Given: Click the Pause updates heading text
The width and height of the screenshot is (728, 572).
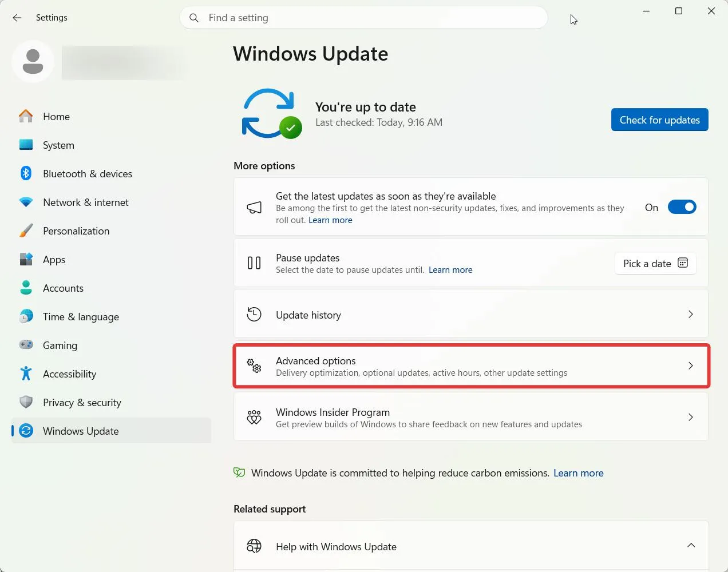Looking at the screenshot, I should click(307, 258).
